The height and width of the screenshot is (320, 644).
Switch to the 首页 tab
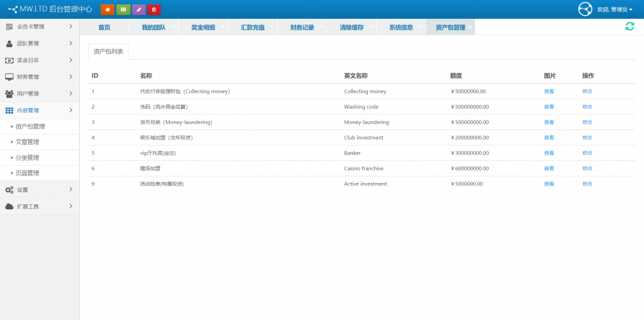104,28
